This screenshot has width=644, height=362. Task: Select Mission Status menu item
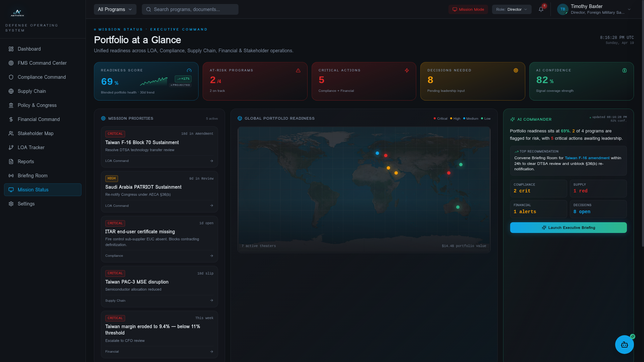pos(43,190)
